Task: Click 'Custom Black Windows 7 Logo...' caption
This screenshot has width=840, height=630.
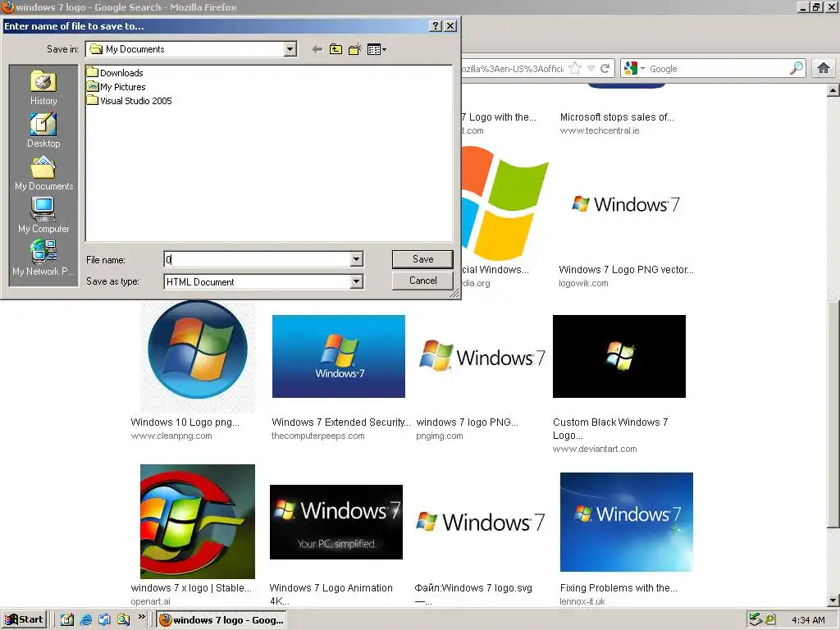Action: 610,428
